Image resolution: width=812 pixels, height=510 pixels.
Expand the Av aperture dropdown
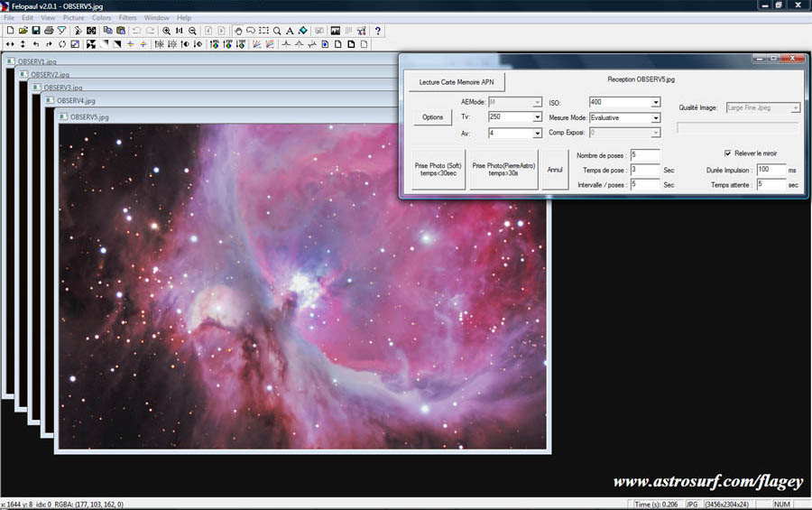pyautogui.click(x=537, y=134)
